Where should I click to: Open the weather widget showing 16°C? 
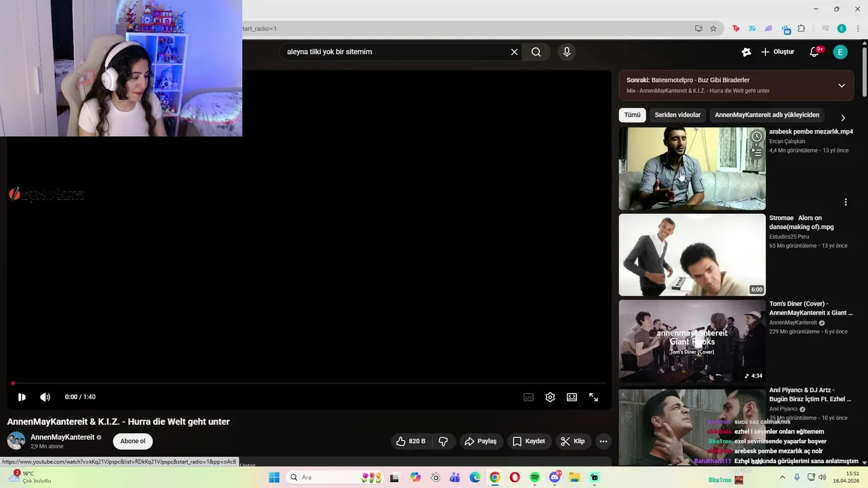[28, 477]
